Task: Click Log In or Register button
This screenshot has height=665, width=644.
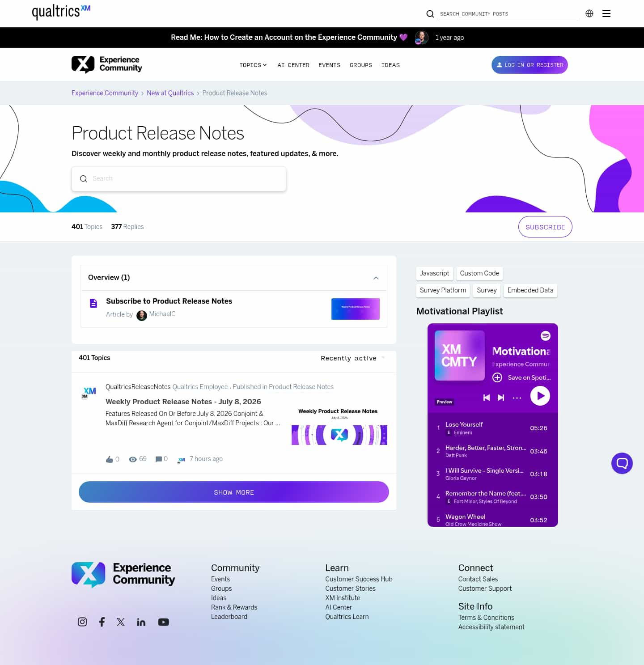Action: pos(530,65)
